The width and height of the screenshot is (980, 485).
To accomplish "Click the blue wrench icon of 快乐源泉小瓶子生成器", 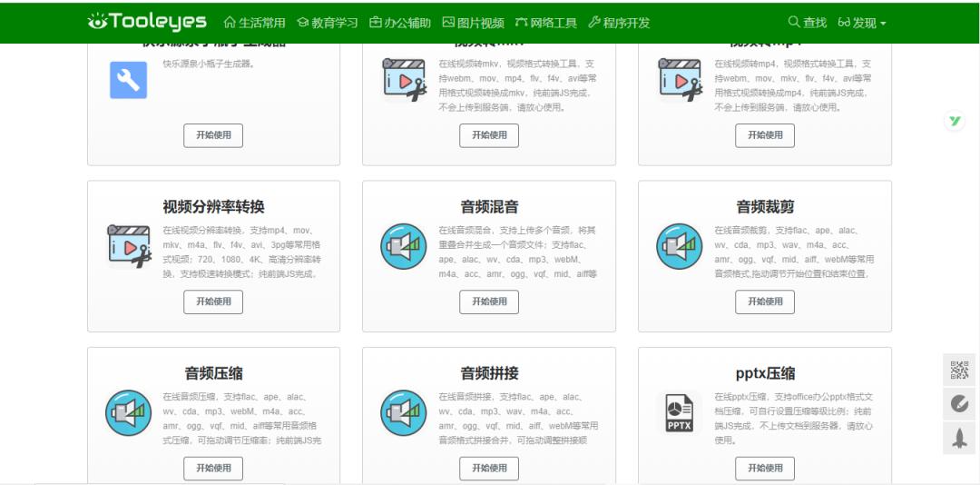I will (128, 80).
